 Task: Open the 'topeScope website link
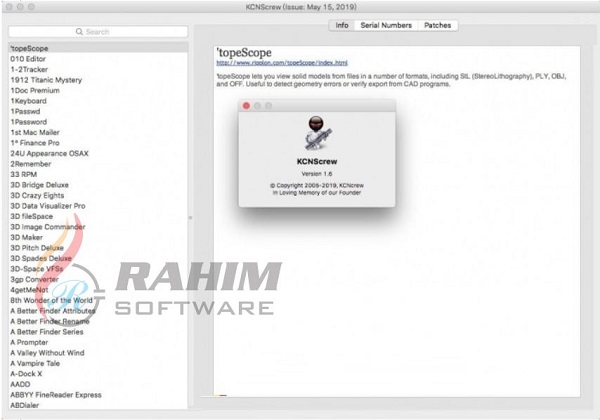(282, 63)
